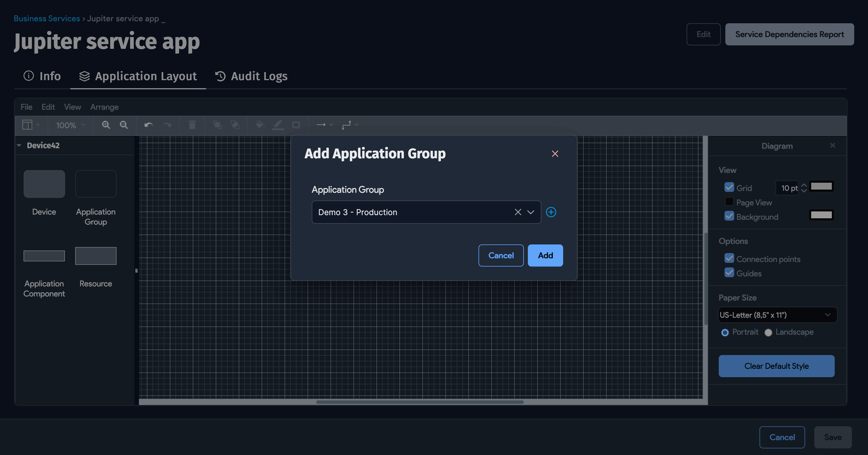Click the Service Dependencies Report button
The width and height of the screenshot is (868, 455).
789,34
